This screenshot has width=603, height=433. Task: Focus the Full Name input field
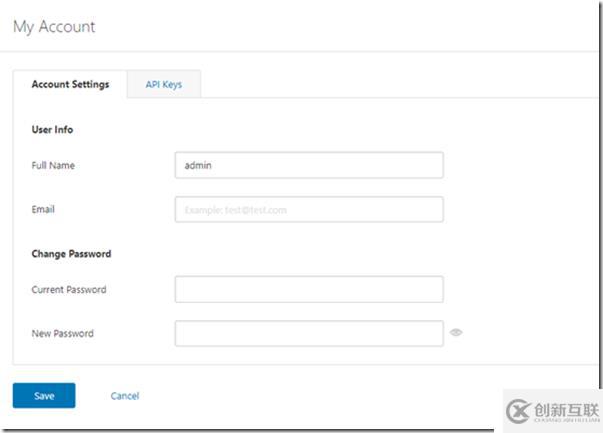[308, 165]
